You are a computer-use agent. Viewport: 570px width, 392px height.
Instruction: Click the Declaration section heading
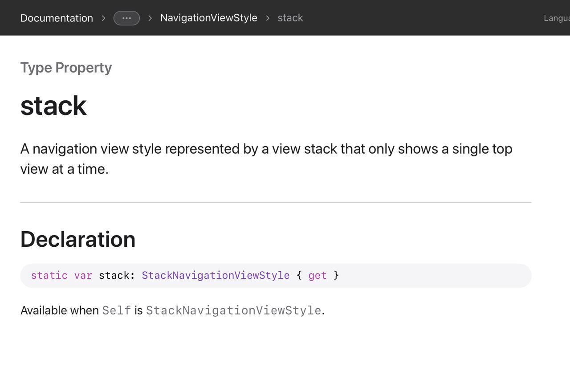pyautogui.click(x=78, y=239)
